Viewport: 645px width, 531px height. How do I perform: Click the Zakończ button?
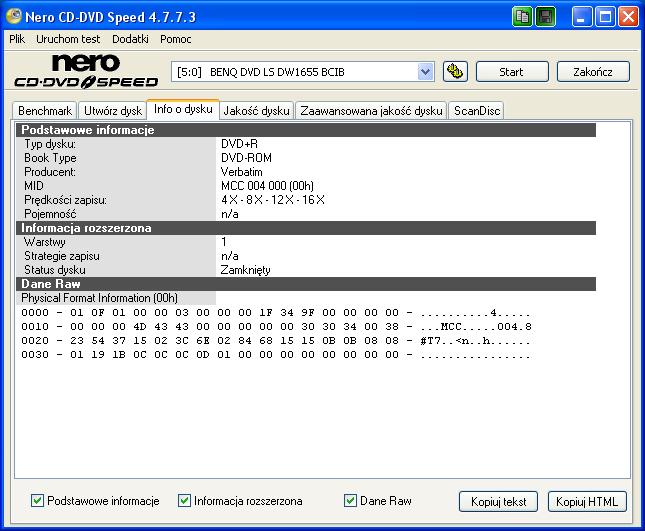coord(593,72)
